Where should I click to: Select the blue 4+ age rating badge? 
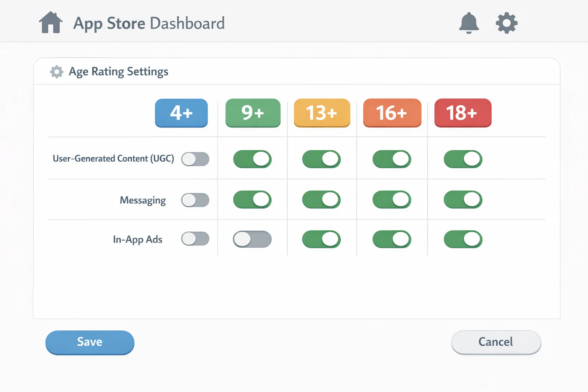tap(181, 113)
